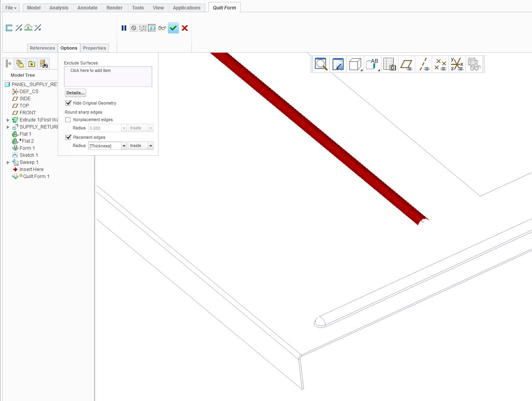The width and height of the screenshot is (532, 401).
Task: Open the annotation display AB menu
Action: point(372,64)
